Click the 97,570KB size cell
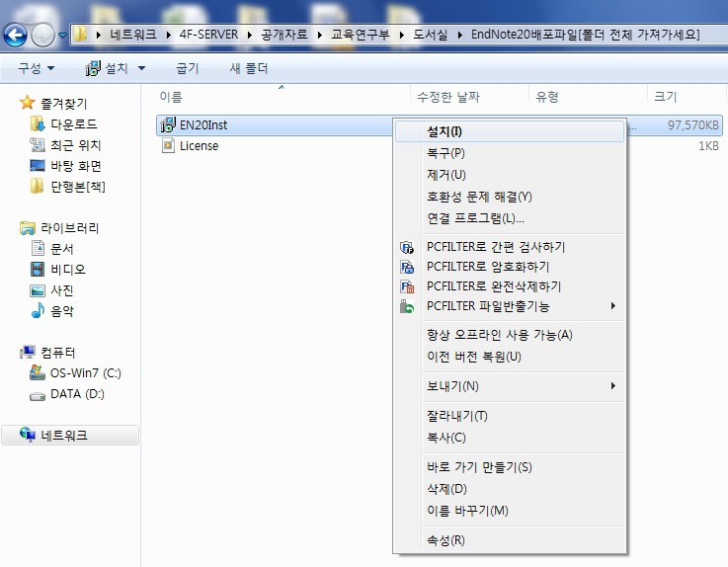The image size is (728, 567). [692, 124]
